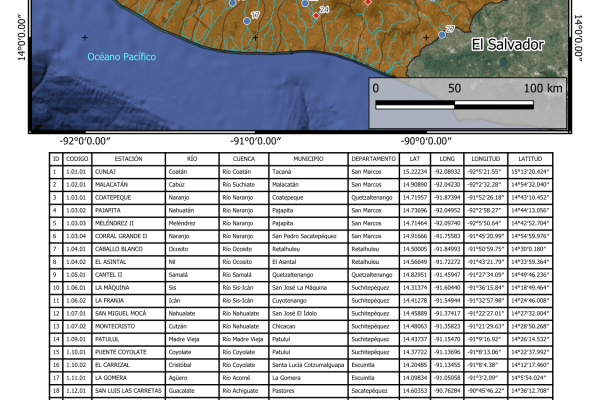600x400 pixels.
Task: Select the PUENTE COYOLATE station cell
Action: pos(129,352)
